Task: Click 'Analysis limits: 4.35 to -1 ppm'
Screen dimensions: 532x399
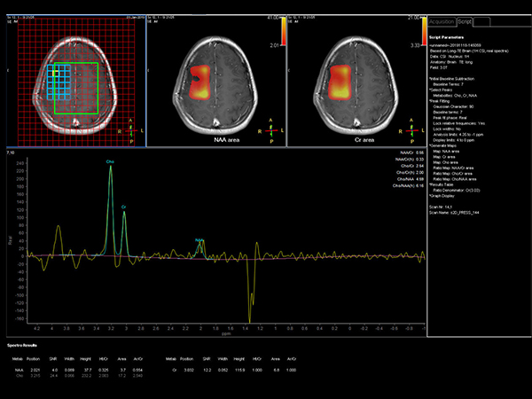Action: click(458, 135)
